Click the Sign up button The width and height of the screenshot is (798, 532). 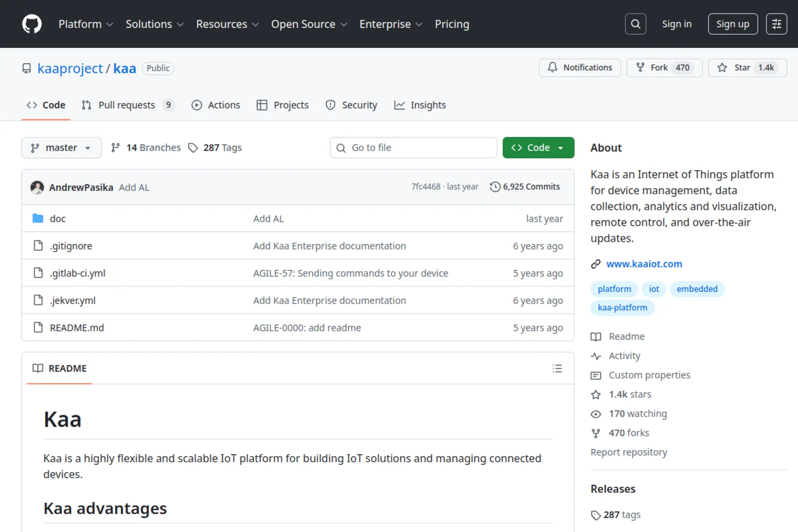[x=732, y=24]
